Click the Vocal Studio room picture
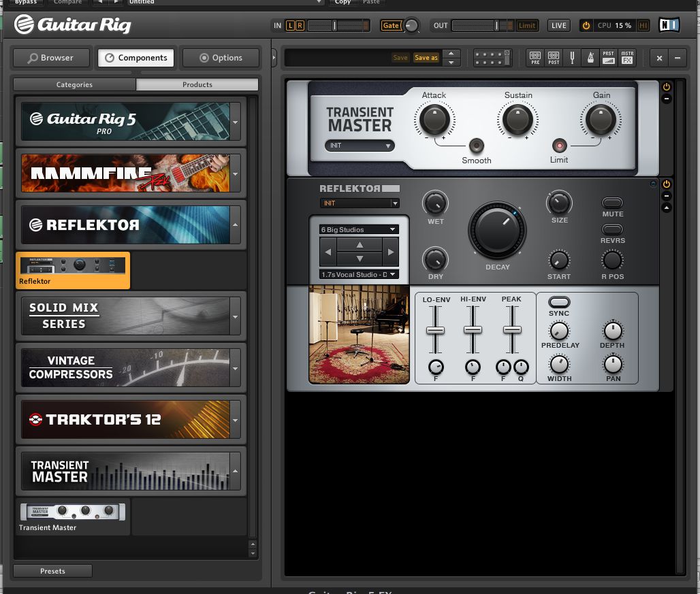Viewport: 700px width, 594px height. (359, 335)
